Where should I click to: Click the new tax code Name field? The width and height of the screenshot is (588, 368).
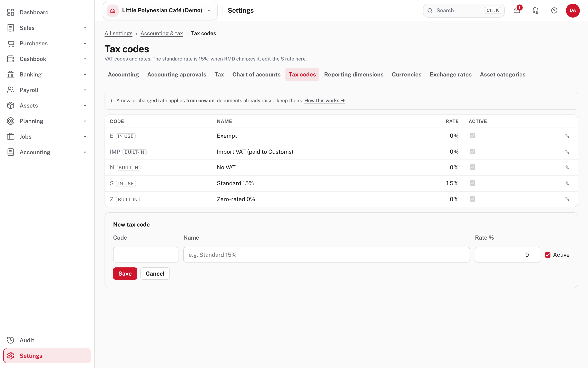coord(326,255)
